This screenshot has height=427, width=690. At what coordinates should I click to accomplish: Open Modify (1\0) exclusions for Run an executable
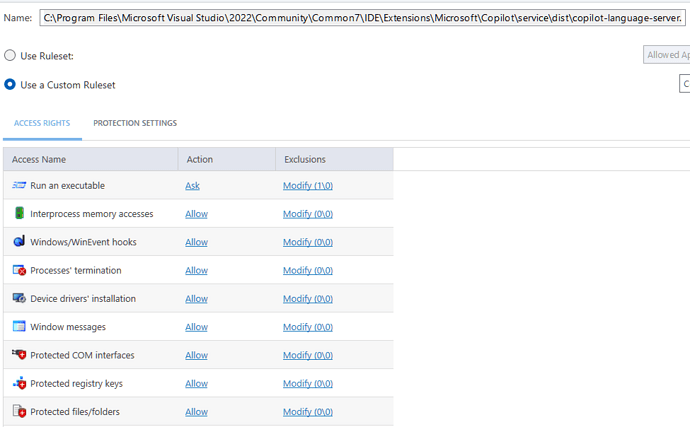click(308, 186)
